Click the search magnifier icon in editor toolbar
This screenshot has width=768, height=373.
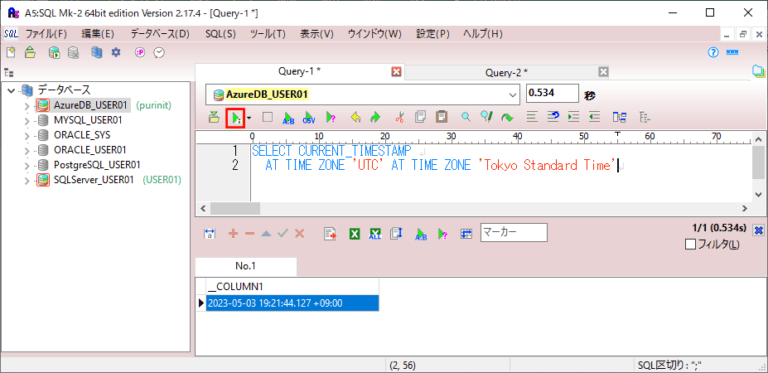[x=466, y=117]
